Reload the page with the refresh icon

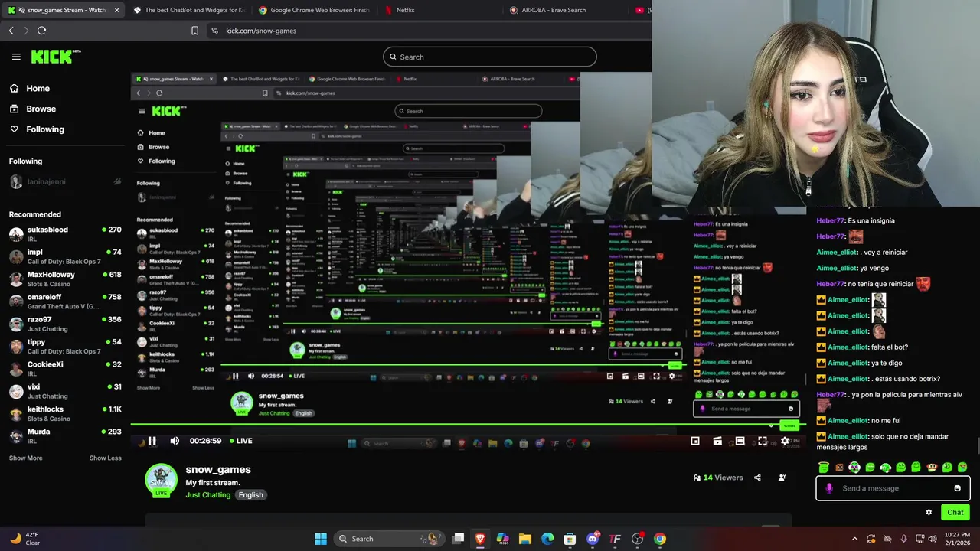point(41,31)
